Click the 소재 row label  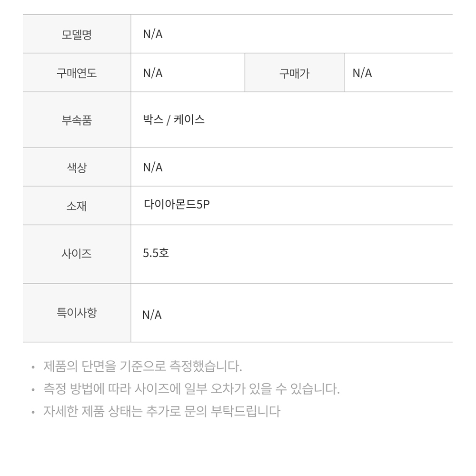click(77, 206)
